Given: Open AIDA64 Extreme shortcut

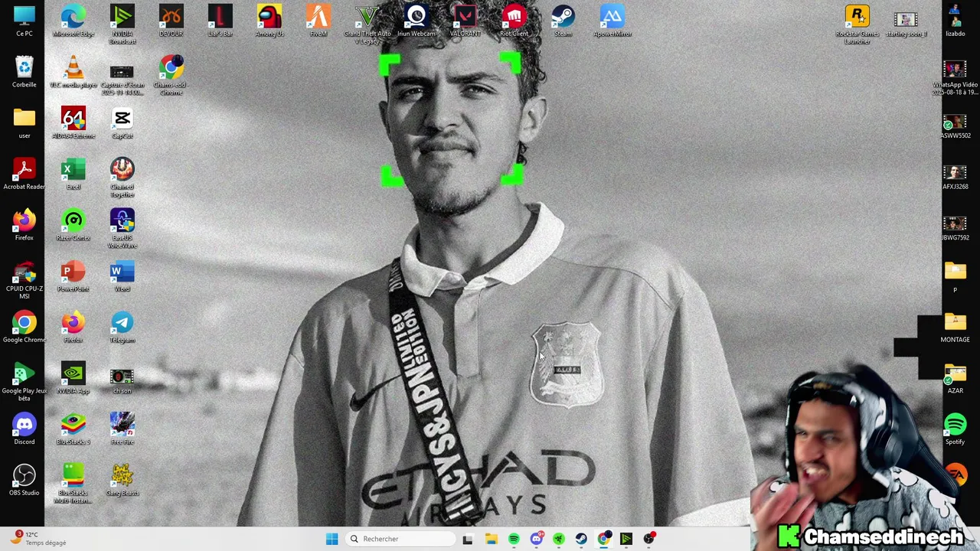Looking at the screenshot, I should pyautogui.click(x=73, y=122).
